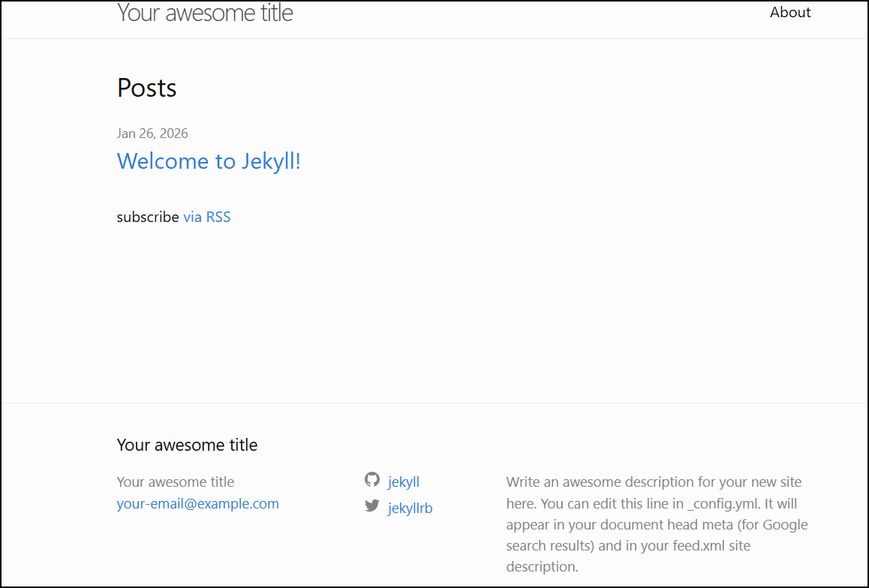Click the Twitter bird icon in footer

click(x=372, y=505)
